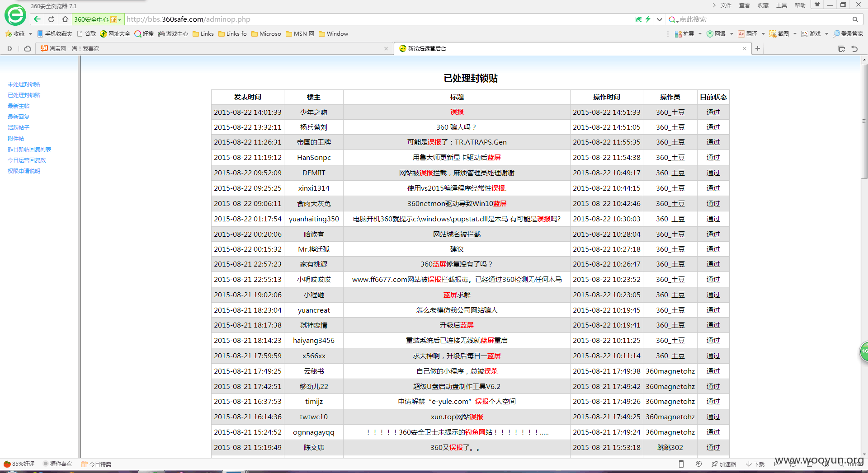
Task: Click the cloud sync icon by tab bar
Action: pos(28,48)
